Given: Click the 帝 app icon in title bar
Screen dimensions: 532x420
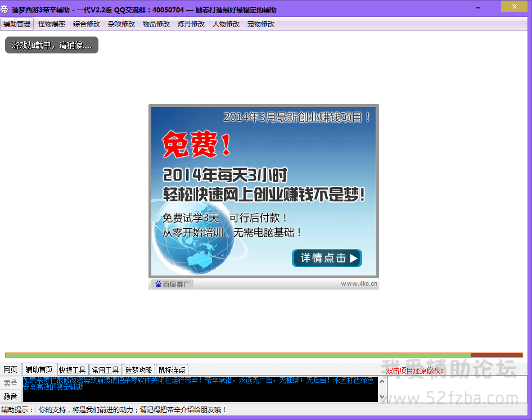Looking at the screenshot, I should tap(4, 10).
